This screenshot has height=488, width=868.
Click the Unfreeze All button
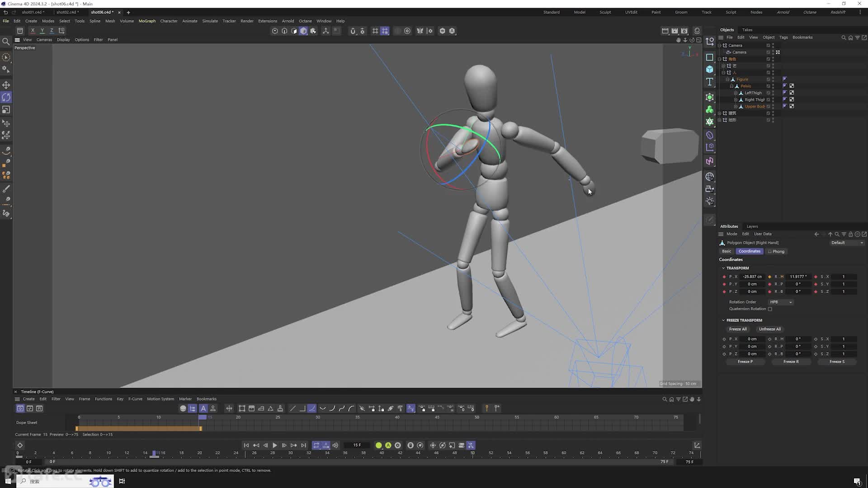(x=770, y=329)
